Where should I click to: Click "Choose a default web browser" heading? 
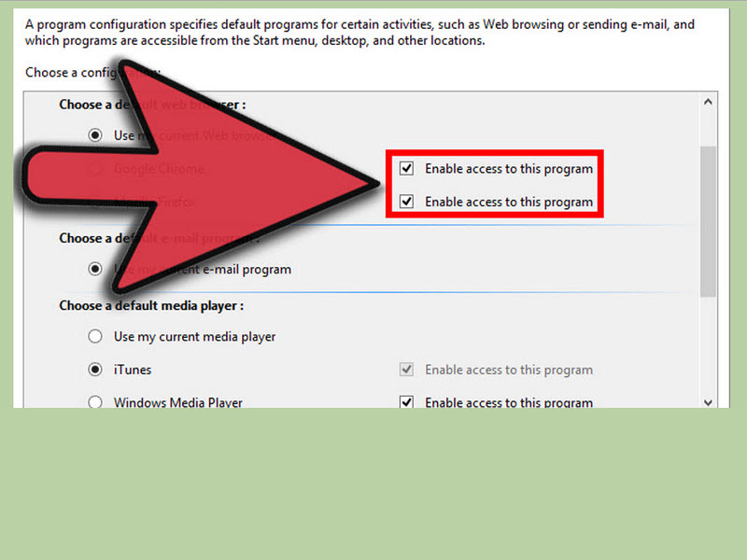tap(152, 105)
